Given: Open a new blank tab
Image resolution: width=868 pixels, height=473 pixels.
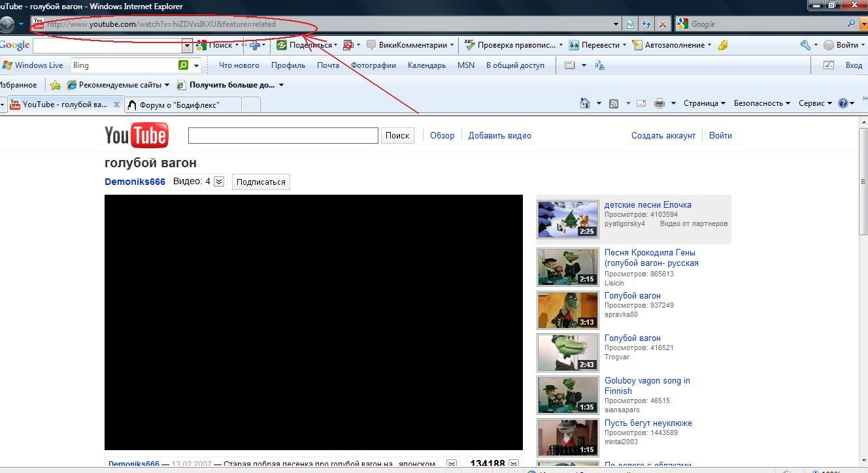Looking at the screenshot, I should tap(251, 105).
